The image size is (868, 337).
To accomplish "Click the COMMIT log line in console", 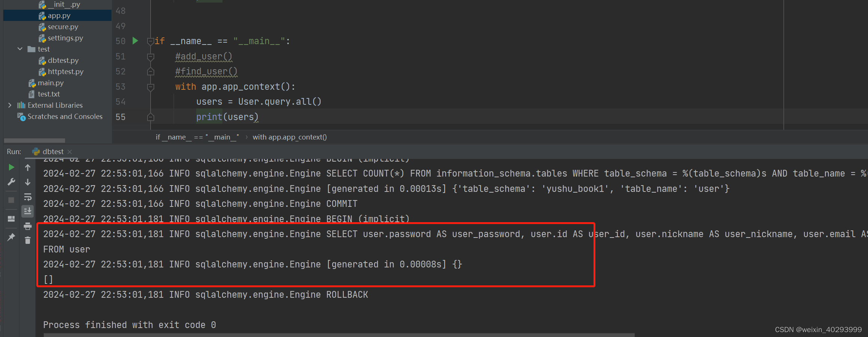I will click(200, 204).
